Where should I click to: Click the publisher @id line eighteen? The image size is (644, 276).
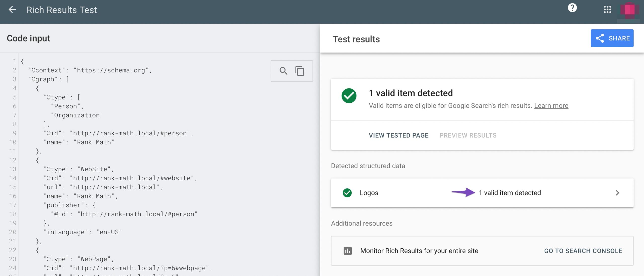pyautogui.click(x=124, y=214)
